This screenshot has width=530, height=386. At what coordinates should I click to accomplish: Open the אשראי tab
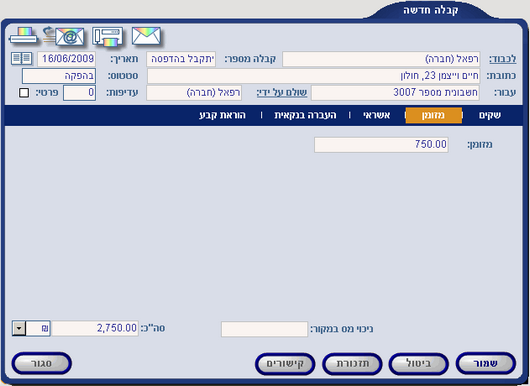coord(377,115)
